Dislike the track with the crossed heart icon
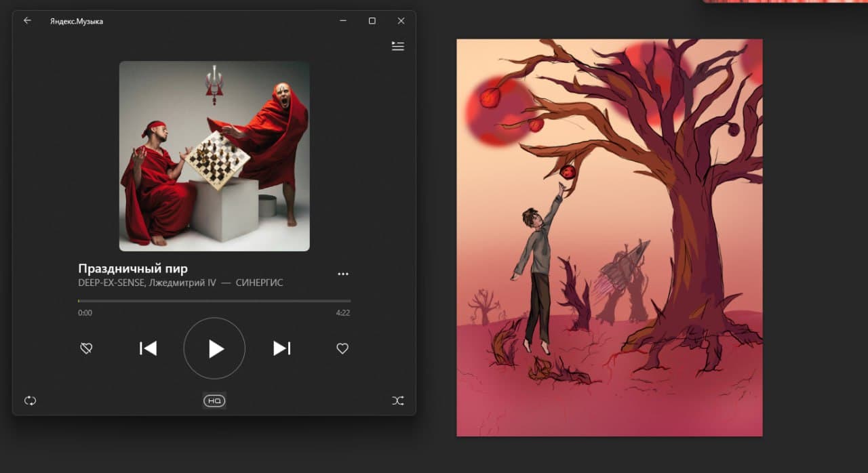The image size is (868, 473). click(86, 348)
